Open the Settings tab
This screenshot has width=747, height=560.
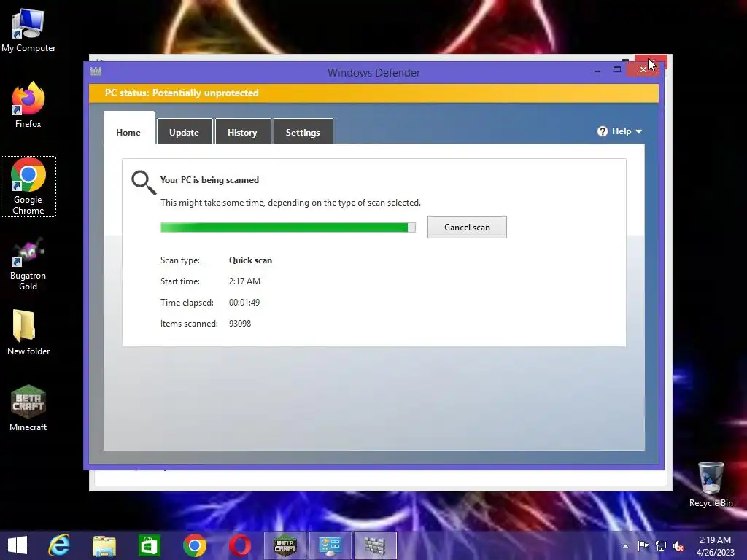tap(303, 133)
